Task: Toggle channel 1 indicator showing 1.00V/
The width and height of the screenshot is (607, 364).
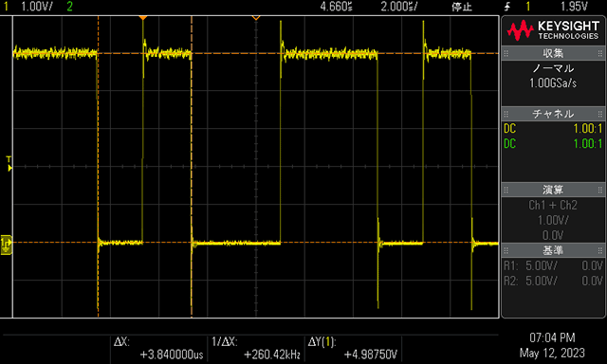Action: (28, 7)
